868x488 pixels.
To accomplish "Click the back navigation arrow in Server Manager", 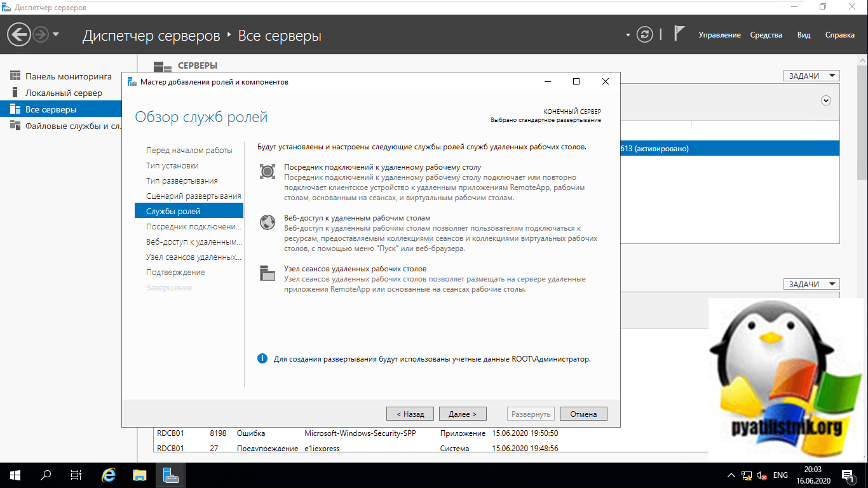I will (19, 34).
